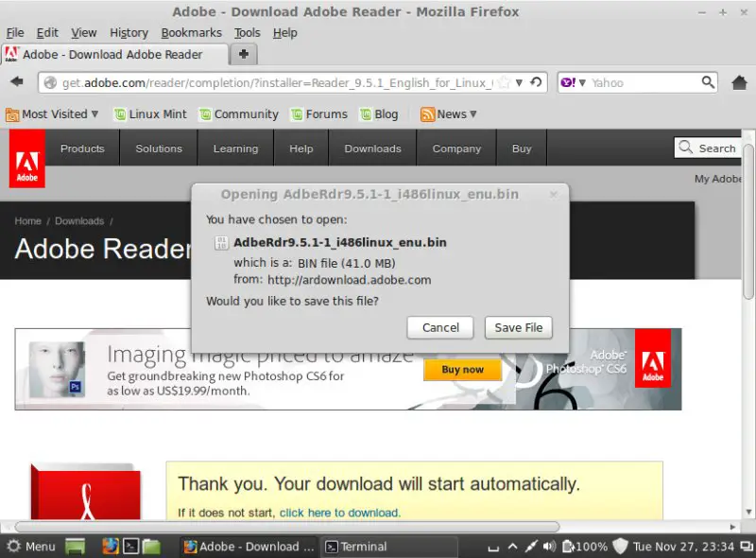Open Downloads in Adobe navigation bar
The width and height of the screenshot is (756, 558).
click(x=372, y=148)
